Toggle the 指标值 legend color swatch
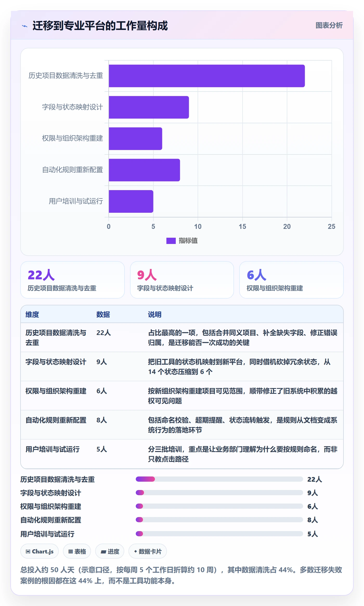Image resolution: width=364 pixels, height=606 pixels. point(171,241)
